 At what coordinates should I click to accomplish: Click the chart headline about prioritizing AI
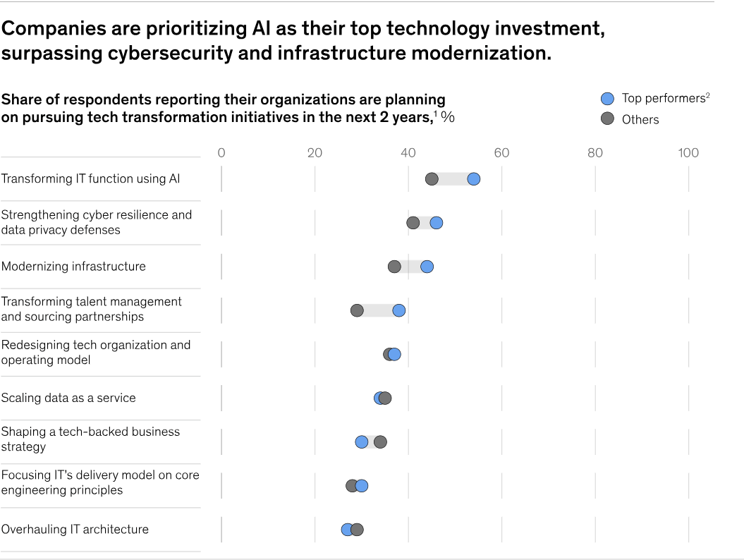tap(303, 42)
